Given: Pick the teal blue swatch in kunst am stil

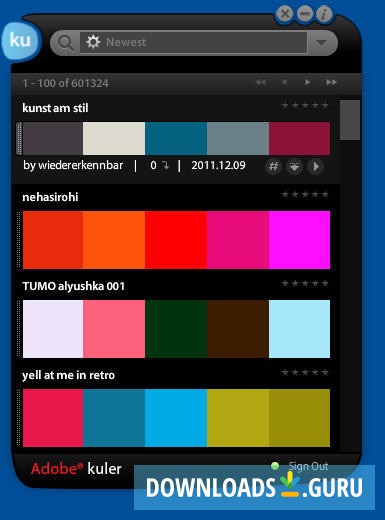Looking at the screenshot, I should (176, 138).
